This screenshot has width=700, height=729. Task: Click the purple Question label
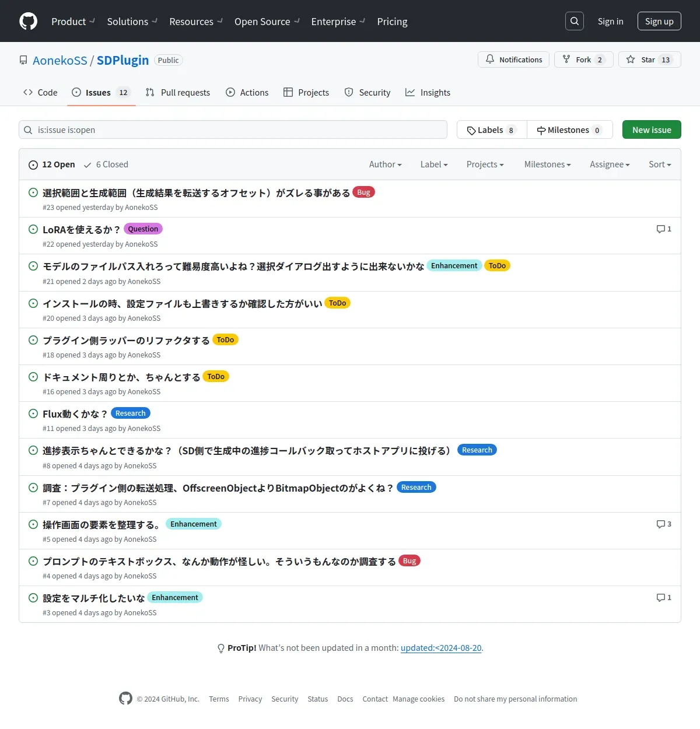143,229
